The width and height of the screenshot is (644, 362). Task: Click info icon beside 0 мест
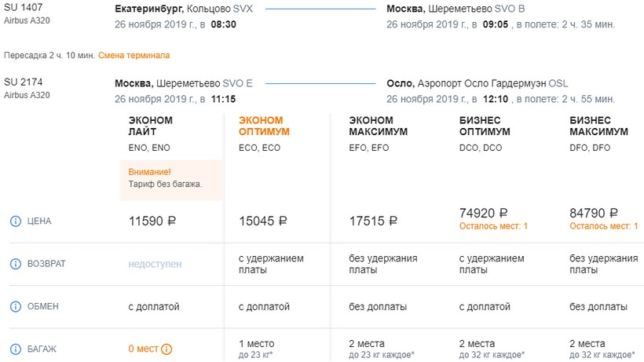(x=166, y=349)
